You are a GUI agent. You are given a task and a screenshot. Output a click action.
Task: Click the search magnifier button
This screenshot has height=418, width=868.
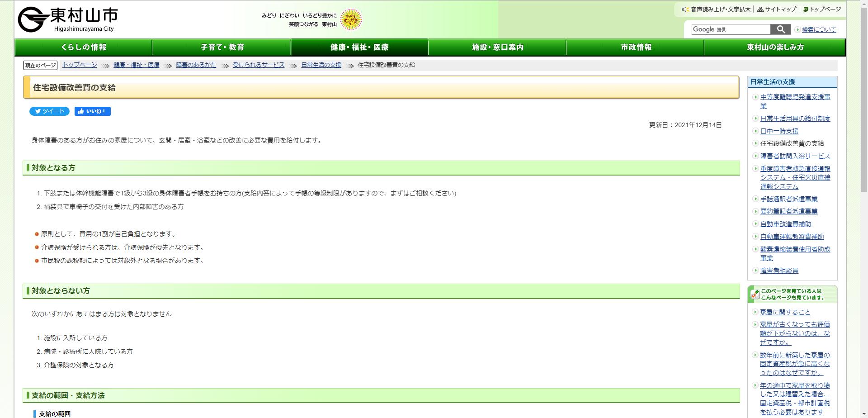point(781,29)
